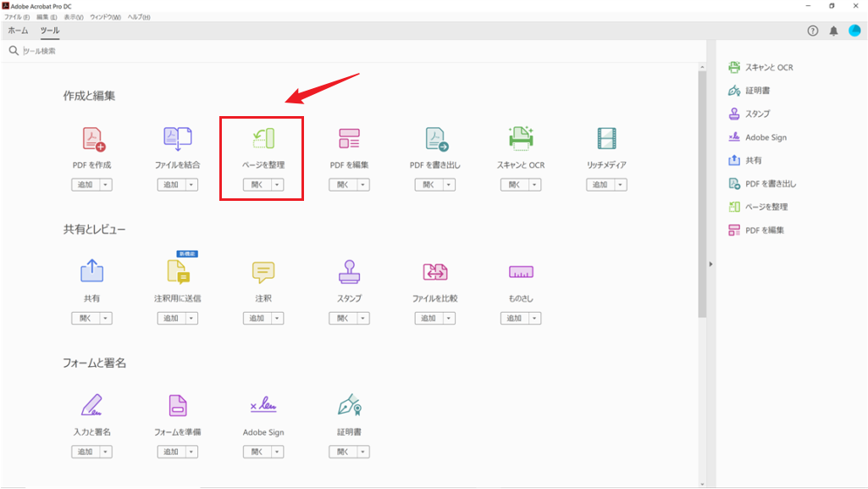868x489 pixels.
Task: Expand dropdown arrow under ファイルを結合
Action: [x=191, y=185]
